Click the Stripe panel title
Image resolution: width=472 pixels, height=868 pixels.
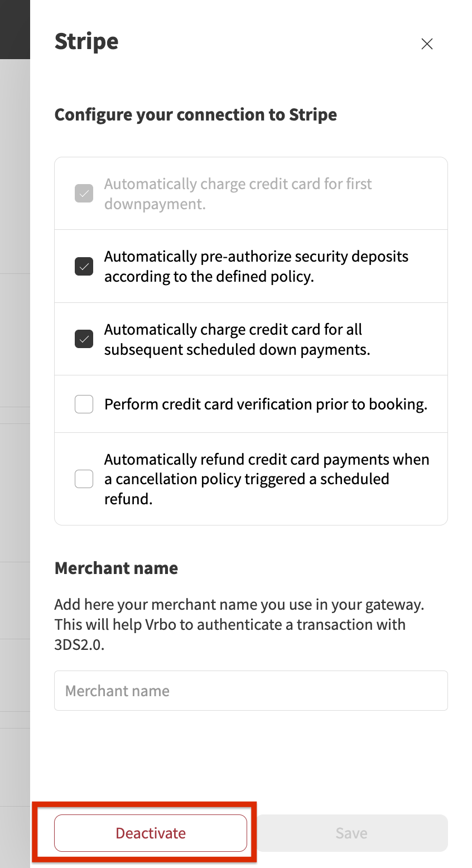point(86,41)
